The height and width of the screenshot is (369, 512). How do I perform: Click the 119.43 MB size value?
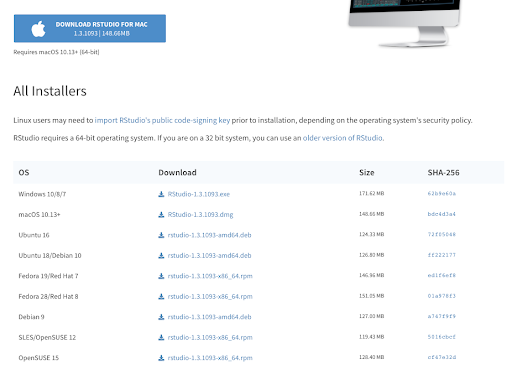[x=372, y=337]
